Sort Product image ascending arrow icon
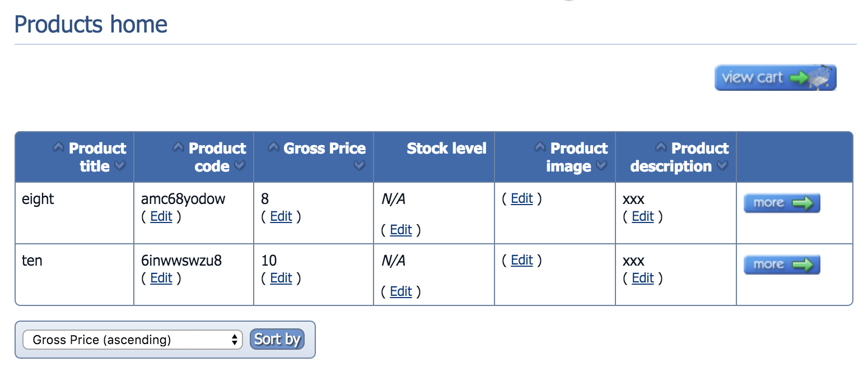The width and height of the screenshot is (868, 371). [540, 148]
